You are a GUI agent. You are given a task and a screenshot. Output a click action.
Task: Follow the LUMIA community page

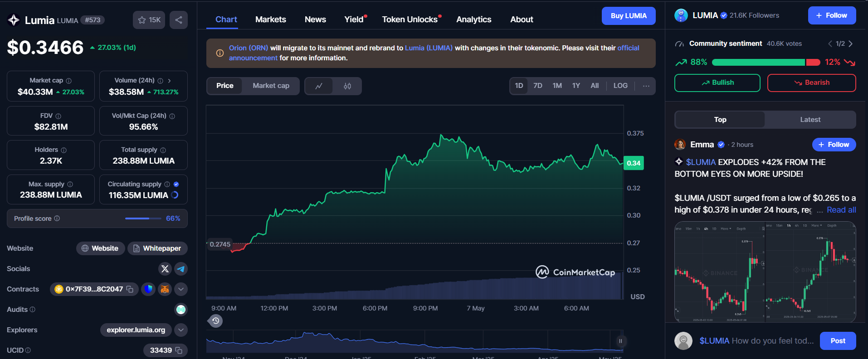832,15
